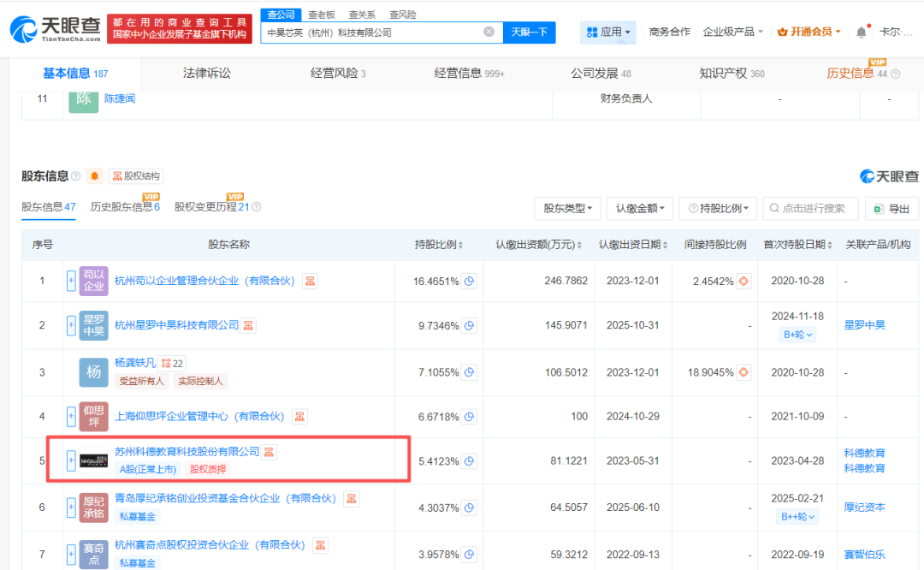Image resolution: width=924 pixels, height=570 pixels.
Task: Click the shareholder alert bell icon
Action: tap(95, 176)
